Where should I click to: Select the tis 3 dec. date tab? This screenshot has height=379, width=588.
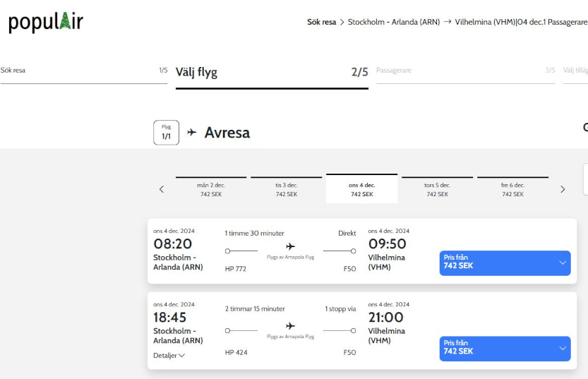[287, 189]
